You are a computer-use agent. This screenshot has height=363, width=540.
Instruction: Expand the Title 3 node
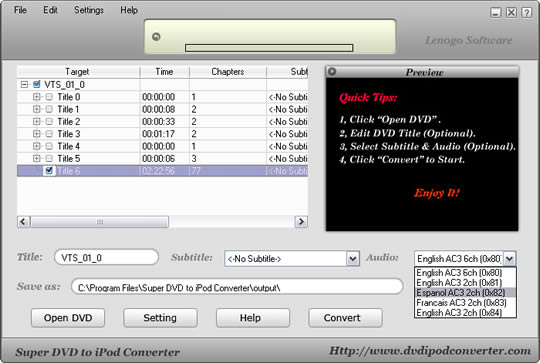37,134
